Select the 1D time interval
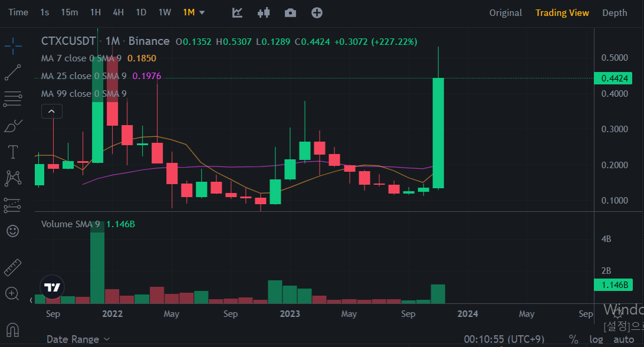This screenshot has height=347, width=644. [x=141, y=13]
